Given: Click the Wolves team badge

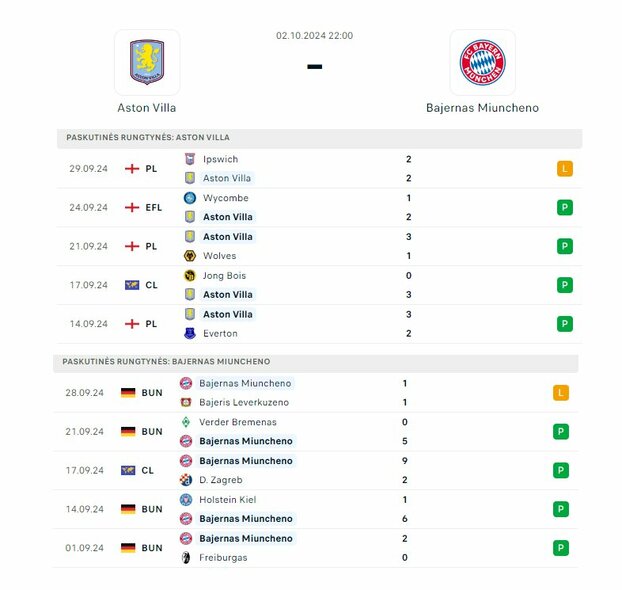Looking at the screenshot, I should coord(190,256).
